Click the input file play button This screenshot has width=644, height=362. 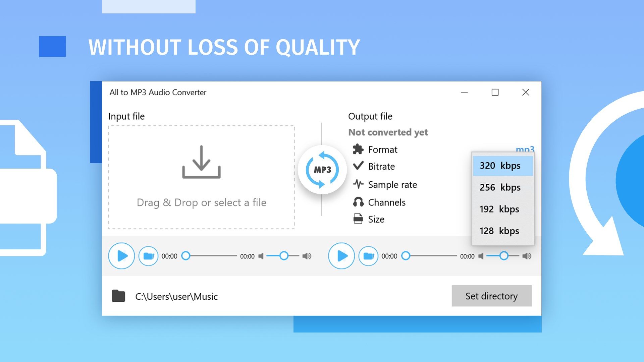coord(122,255)
